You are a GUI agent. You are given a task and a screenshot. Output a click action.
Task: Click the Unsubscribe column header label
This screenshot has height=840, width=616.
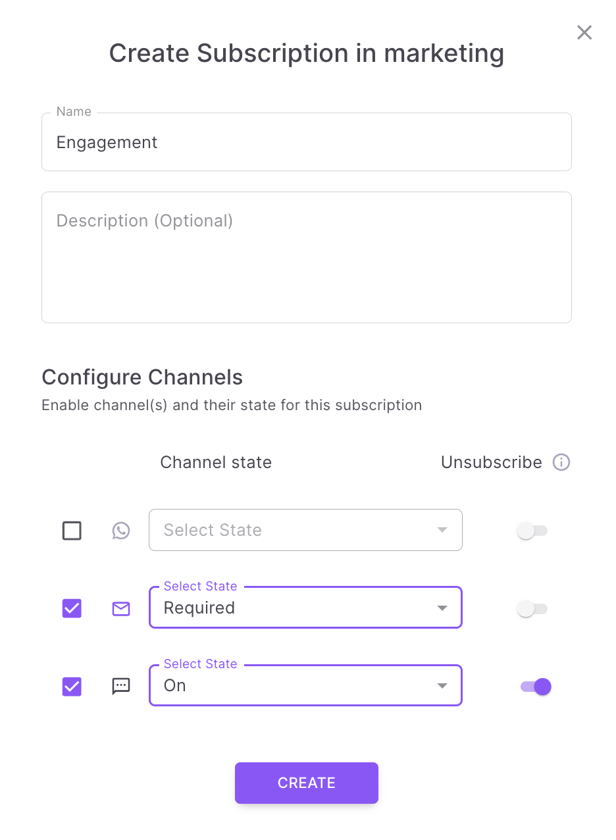(x=491, y=463)
